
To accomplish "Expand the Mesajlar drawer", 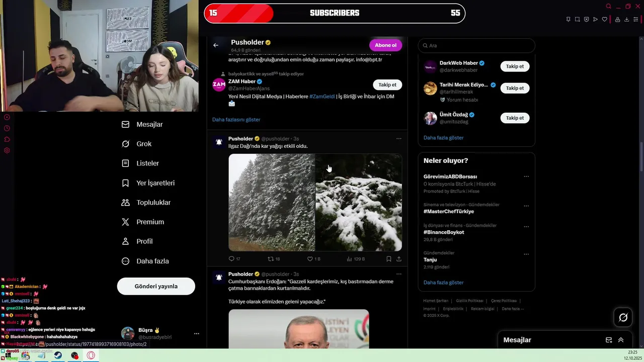I will click(621, 340).
